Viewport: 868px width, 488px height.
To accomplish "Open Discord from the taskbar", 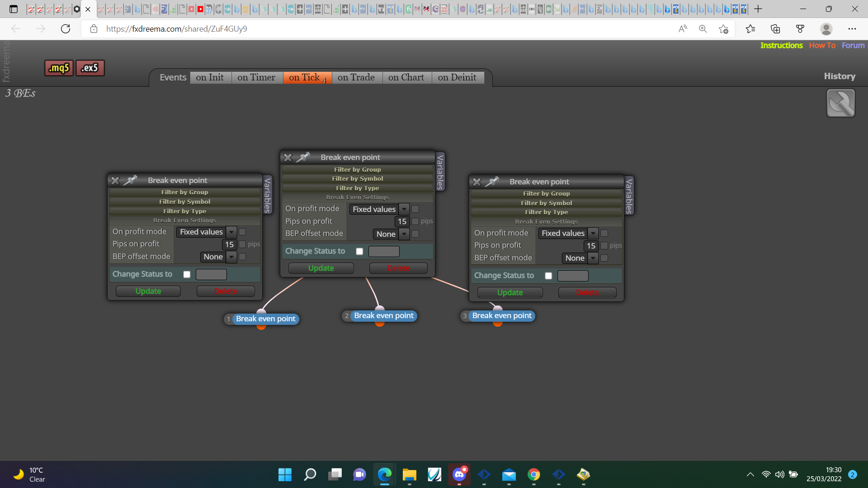I will tap(459, 474).
